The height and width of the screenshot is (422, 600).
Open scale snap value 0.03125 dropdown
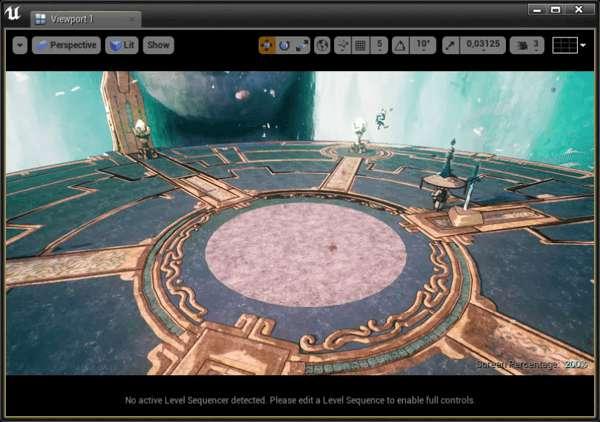click(x=483, y=46)
